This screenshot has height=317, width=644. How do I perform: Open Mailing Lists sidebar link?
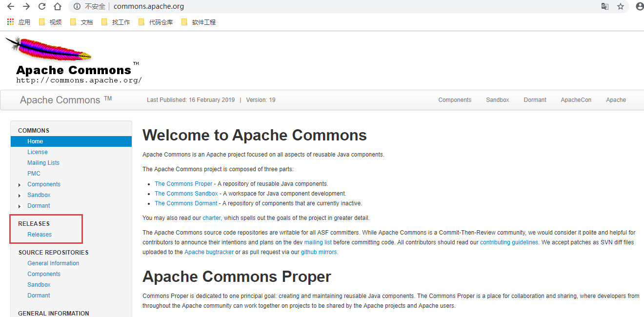click(43, 163)
